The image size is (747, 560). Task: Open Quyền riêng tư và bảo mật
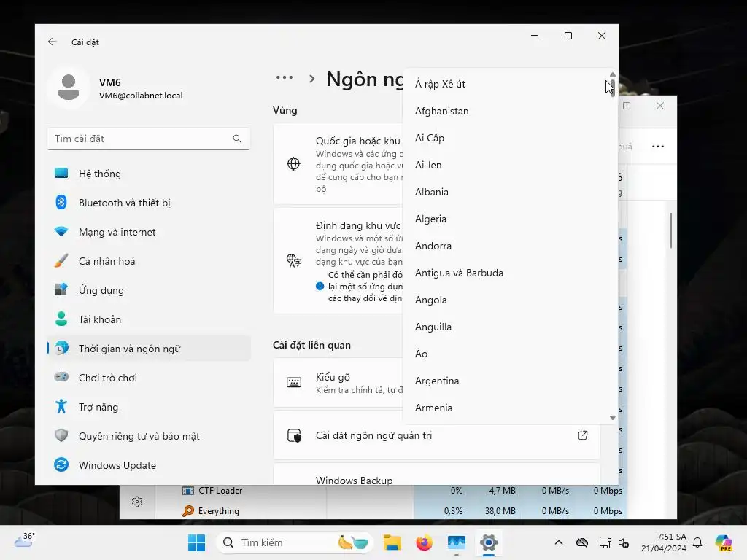(149, 436)
